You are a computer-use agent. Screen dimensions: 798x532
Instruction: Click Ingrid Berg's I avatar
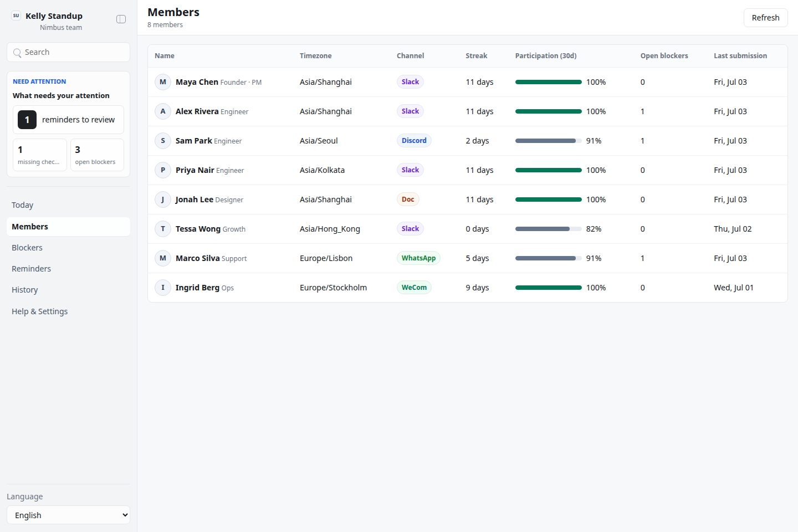coord(163,288)
